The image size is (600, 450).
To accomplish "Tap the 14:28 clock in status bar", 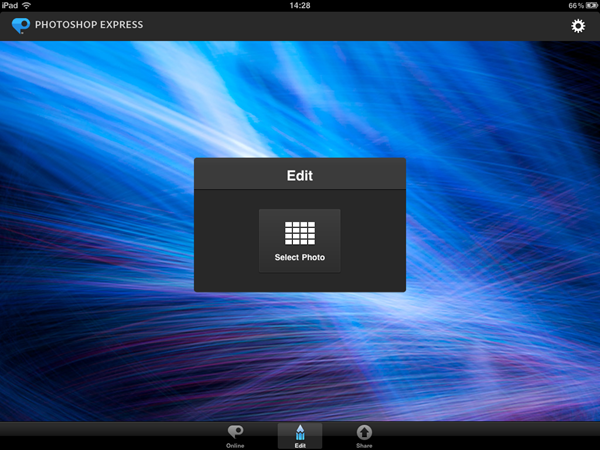I will point(300,5).
